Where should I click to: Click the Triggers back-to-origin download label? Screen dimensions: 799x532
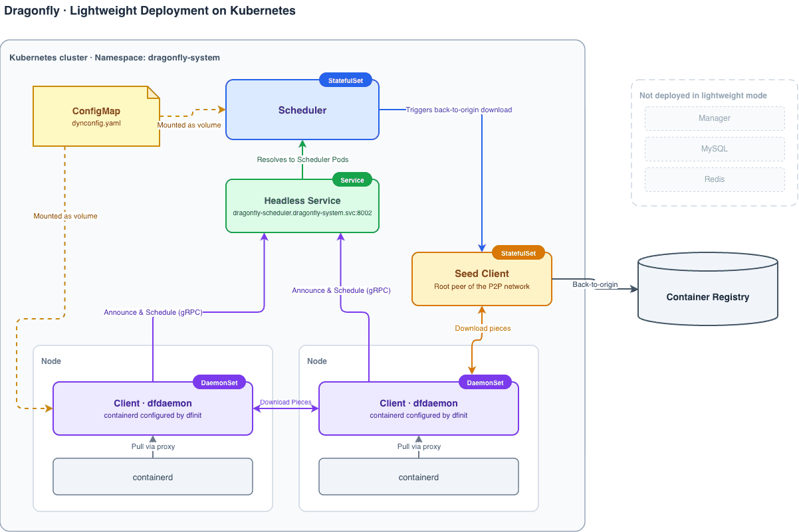coord(459,110)
